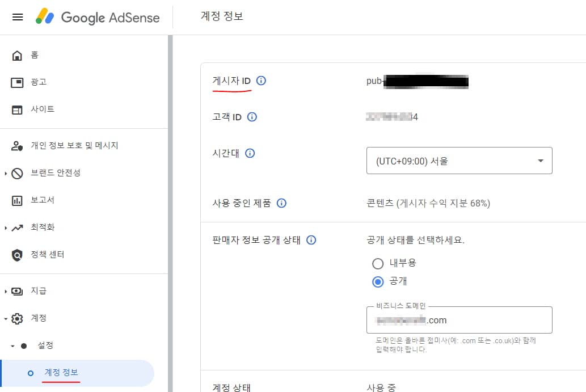
Task: Click the 비즈니스 도메인 input field
Action: pos(458,320)
